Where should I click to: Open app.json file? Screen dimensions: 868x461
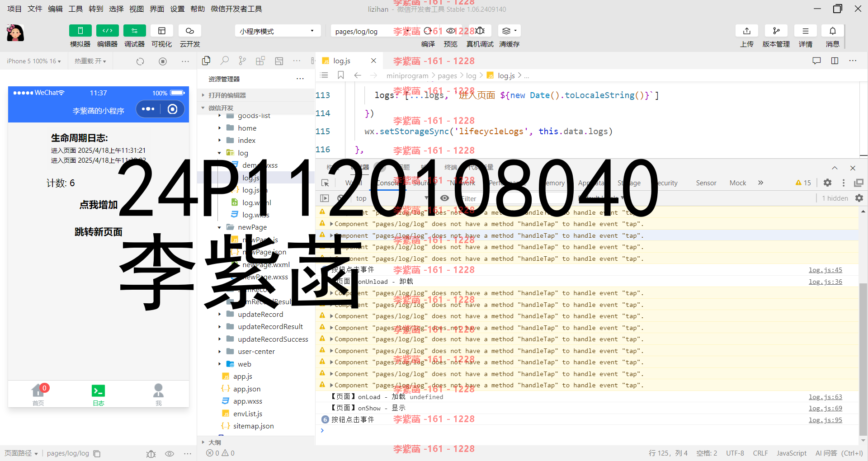[x=247, y=389]
